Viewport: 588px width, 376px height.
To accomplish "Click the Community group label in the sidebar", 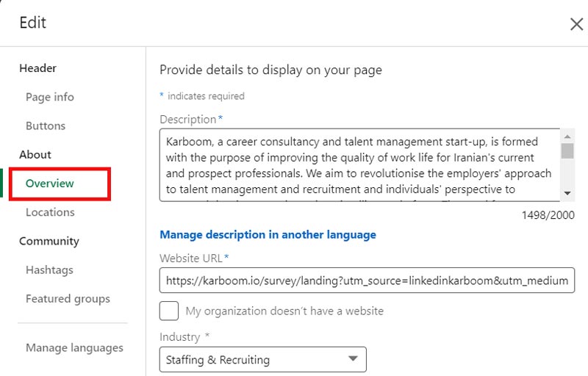I will [x=49, y=242].
